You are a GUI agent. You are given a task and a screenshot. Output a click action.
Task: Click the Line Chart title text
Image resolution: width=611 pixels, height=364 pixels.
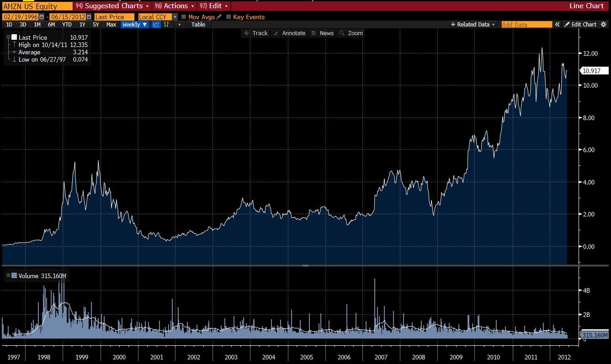tap(586, 6)
